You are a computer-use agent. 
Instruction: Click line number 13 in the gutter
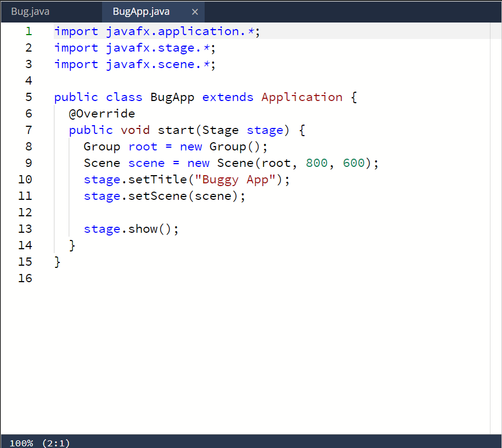tap(25, 229)
